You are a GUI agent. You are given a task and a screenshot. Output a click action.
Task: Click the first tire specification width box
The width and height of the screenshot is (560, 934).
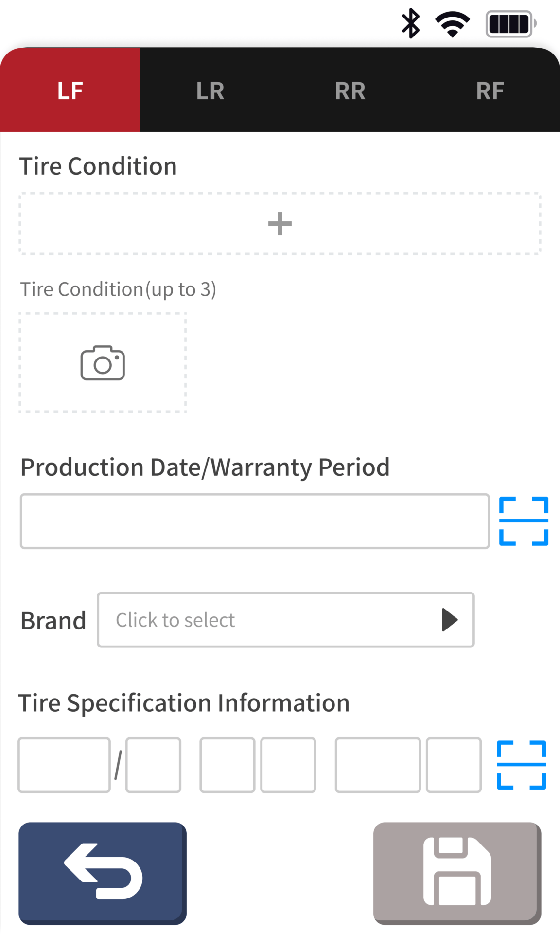64,765
